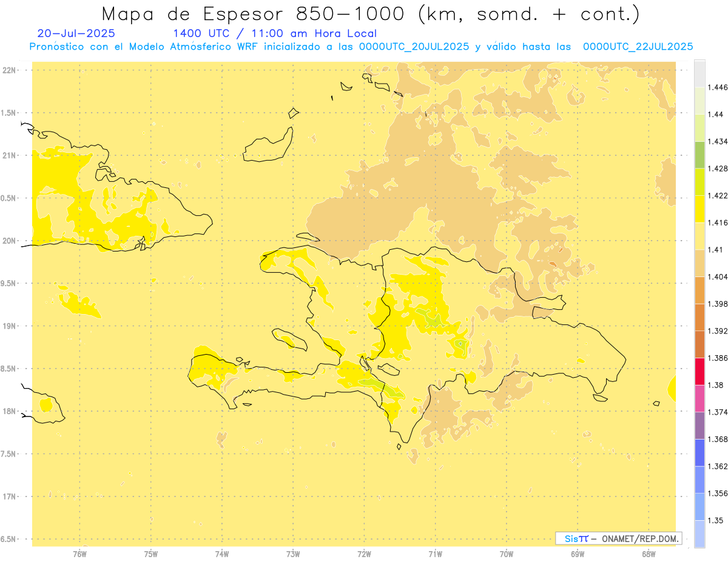This screenshot has width=728, height=562.
Task: Click the 1.356 colorbar value
Action: [x=717, y=493]
